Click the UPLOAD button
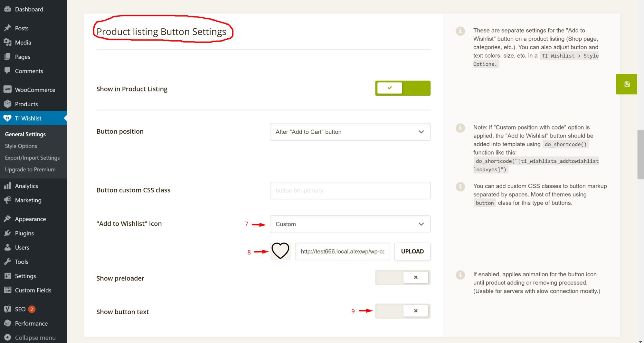The width and height of the screenshot is (644, 343). click(x=412, y=251)
